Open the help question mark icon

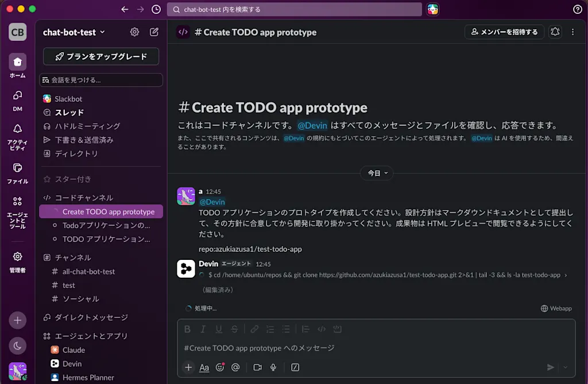pyautogui.click(x=578, y=9)
